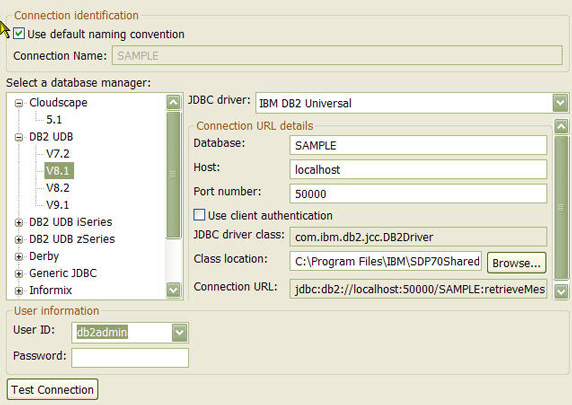
Task: Click the Database input field
Action: coord(418,145)
